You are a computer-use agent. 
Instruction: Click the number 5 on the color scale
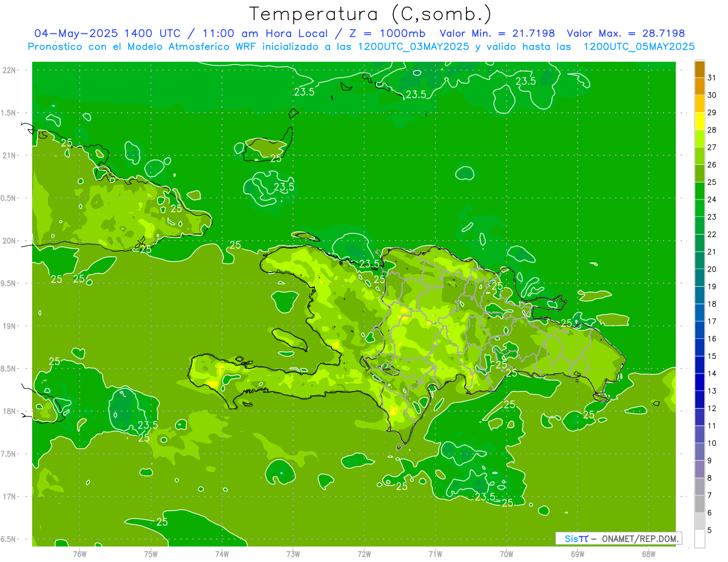[x=710, y=530]
